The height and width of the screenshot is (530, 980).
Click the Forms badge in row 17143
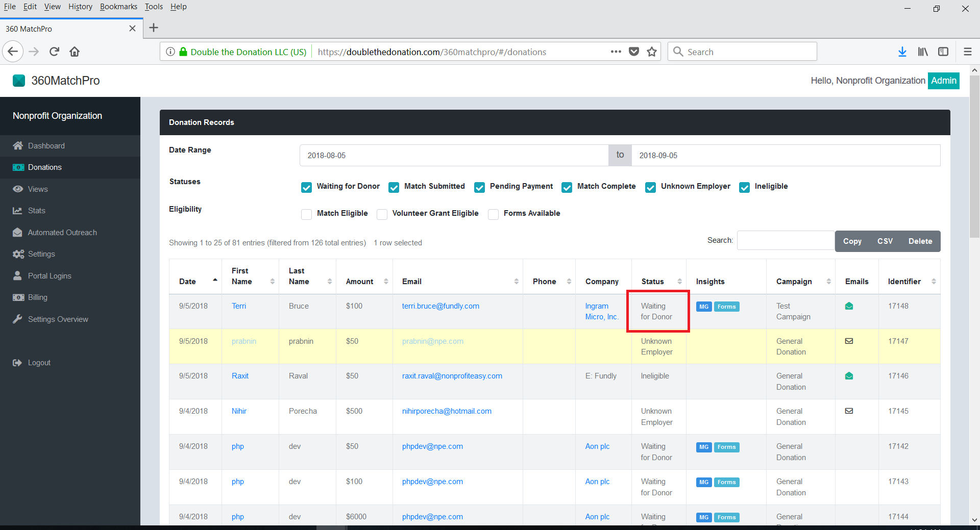click(x=726, y=482)
